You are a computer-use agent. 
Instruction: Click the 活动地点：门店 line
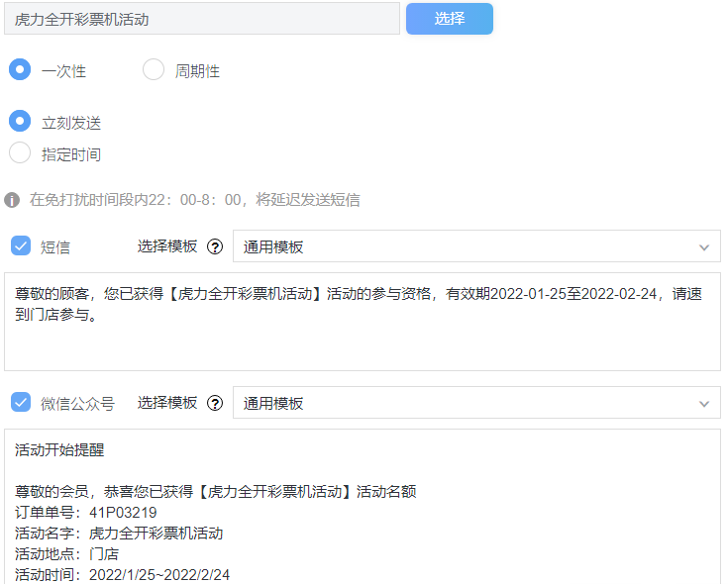pos(67,554)
